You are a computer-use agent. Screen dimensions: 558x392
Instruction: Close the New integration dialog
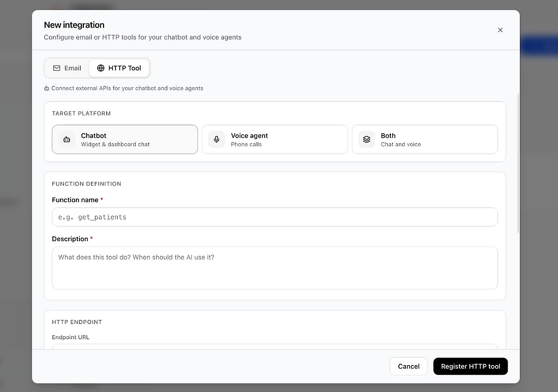tap(500, 30)
